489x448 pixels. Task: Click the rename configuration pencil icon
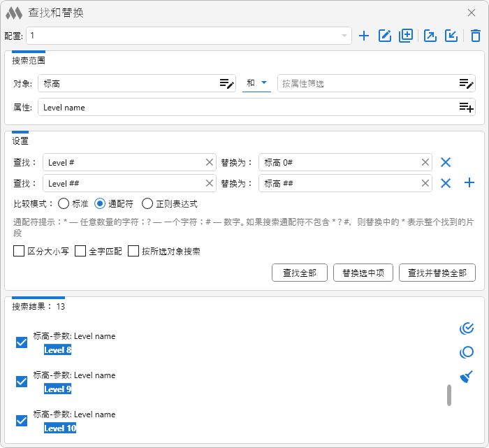384,36
